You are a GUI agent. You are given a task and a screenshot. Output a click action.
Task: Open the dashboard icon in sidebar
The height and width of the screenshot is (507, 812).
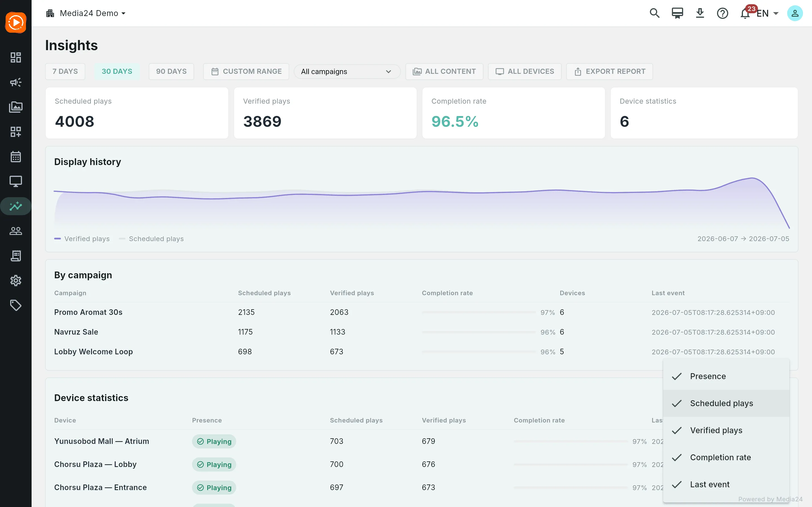[16, 57]
